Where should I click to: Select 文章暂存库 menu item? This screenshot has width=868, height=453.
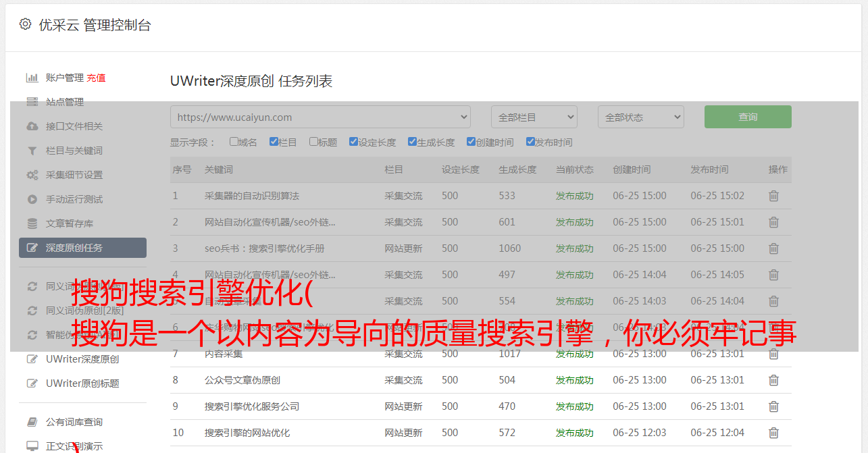point(70,223)
